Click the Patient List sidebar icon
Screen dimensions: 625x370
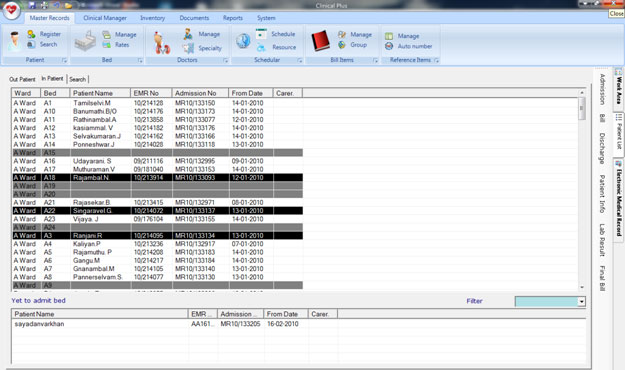[x=618, y=117]
